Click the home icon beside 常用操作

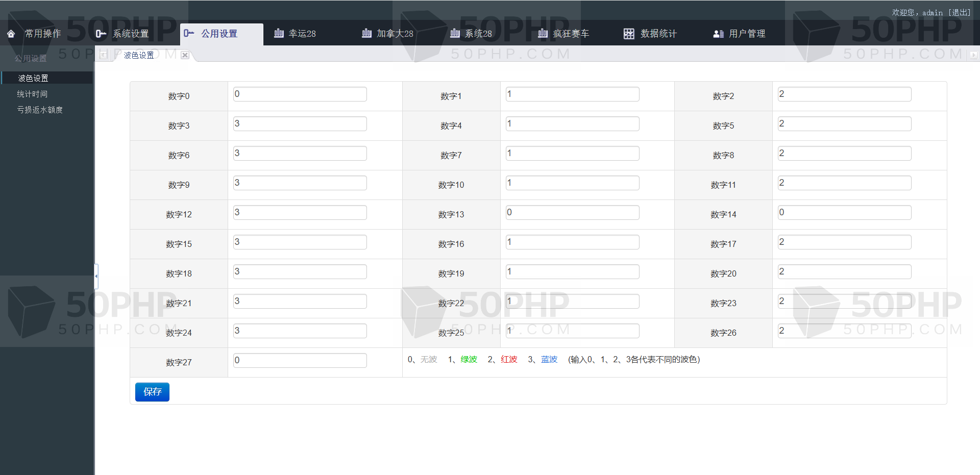[11, 34]
